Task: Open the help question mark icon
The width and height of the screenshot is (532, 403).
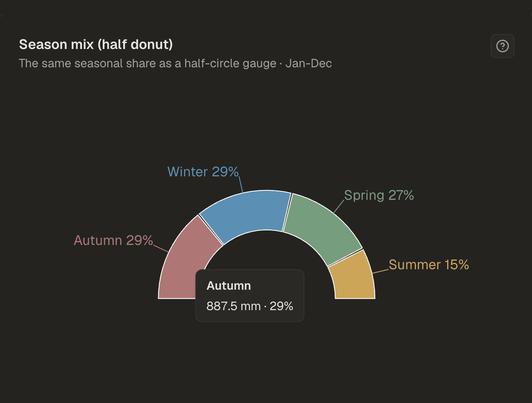Action: click(x=503, y=46)
